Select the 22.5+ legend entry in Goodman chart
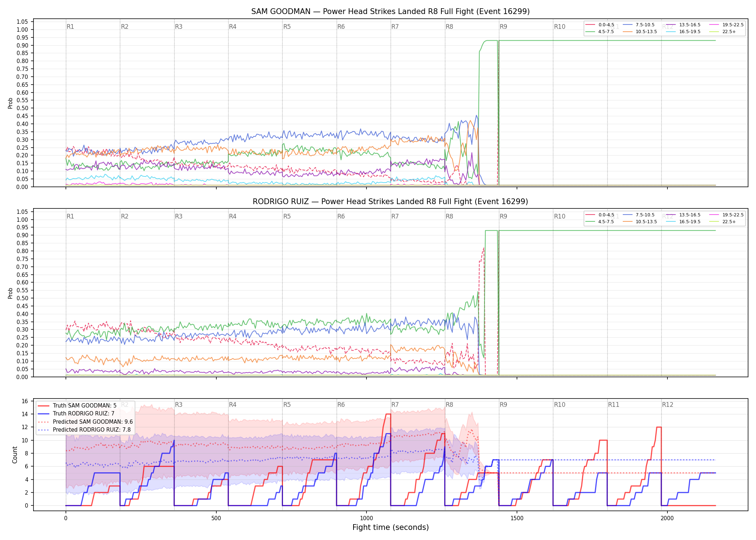 [723, 32]
